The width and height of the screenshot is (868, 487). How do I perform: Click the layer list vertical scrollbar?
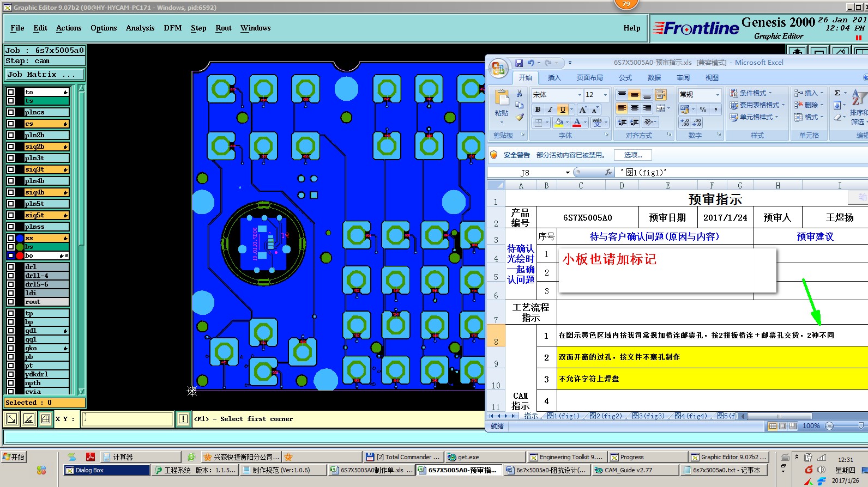click(x=81, y=240)
